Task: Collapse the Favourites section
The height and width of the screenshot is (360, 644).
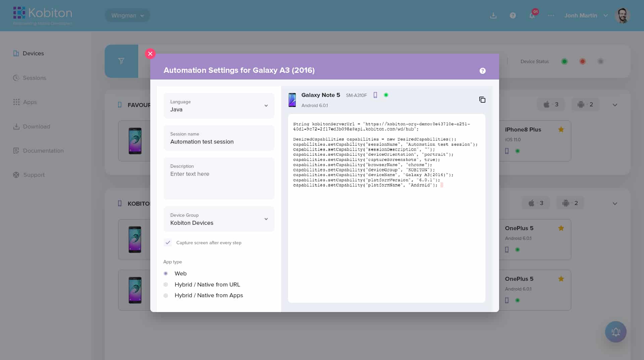Action: coord(615,105)
